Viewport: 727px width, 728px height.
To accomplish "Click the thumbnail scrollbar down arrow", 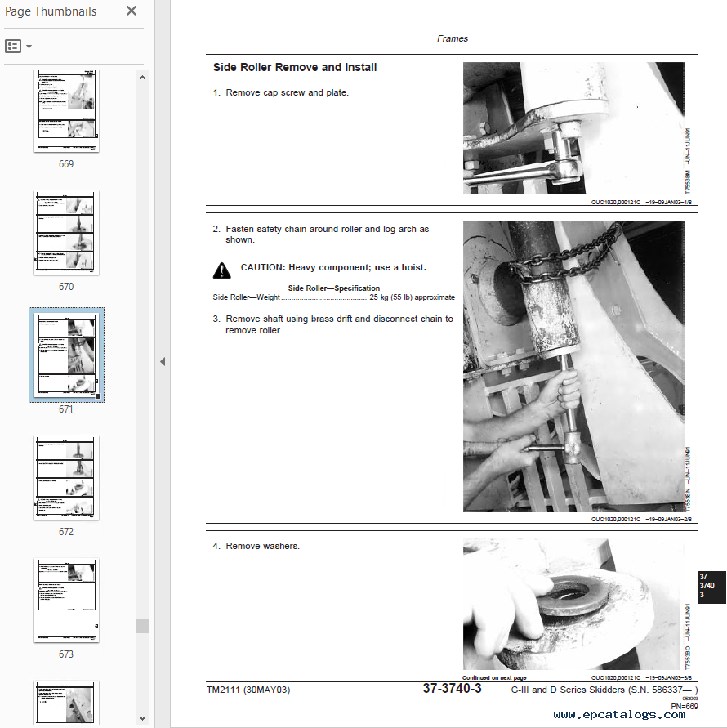I will [x=142, y=717].
